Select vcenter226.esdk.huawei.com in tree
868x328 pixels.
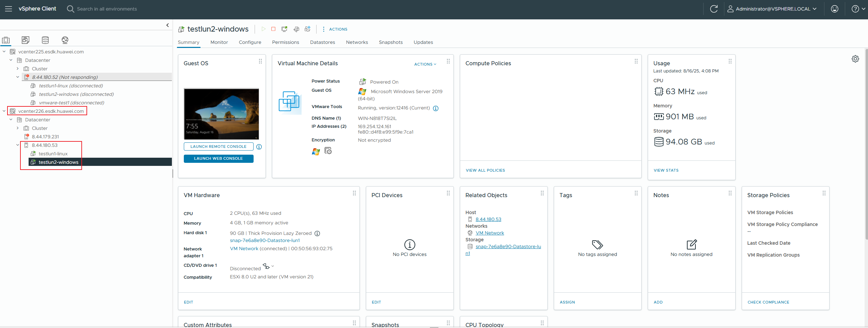[x=51, y=111]
